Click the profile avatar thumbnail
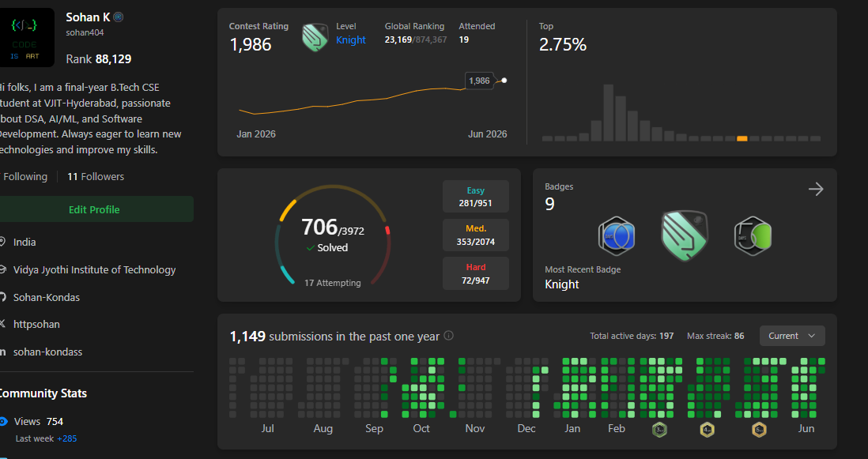Image resolution: width=868 pixels, height=459 pixels. coord(26,38)
